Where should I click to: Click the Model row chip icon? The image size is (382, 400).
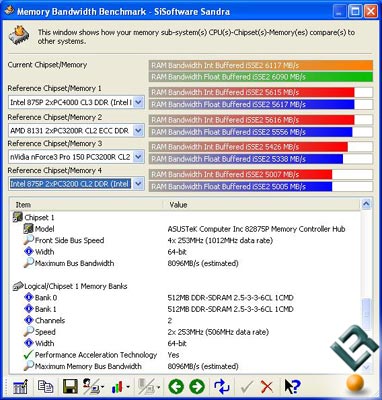click(x=29, y=229)
